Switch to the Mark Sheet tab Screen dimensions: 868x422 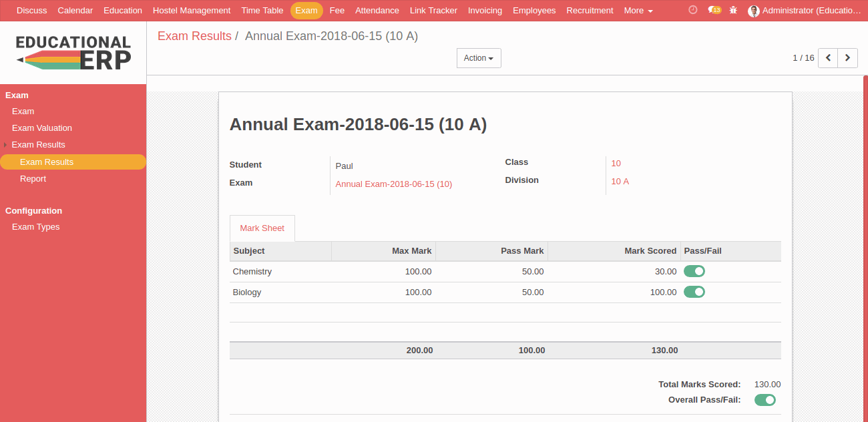click(x=262, y=228)
